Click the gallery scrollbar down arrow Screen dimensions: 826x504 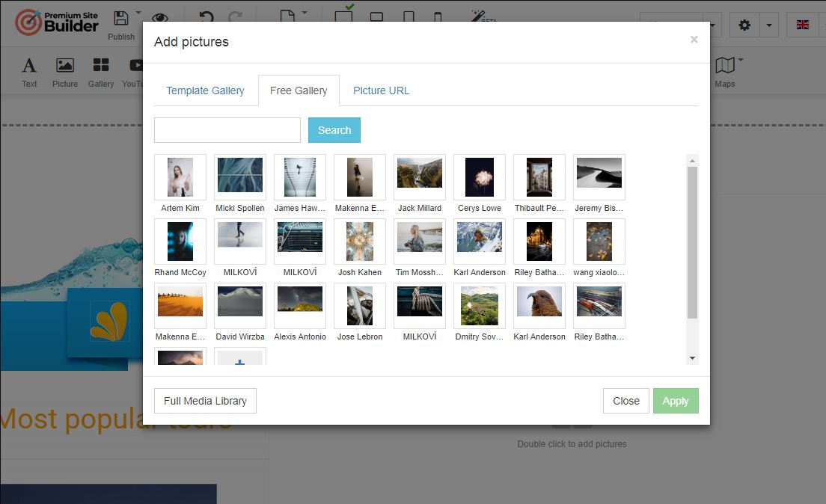pyautogui.click(x=692, y=358)
